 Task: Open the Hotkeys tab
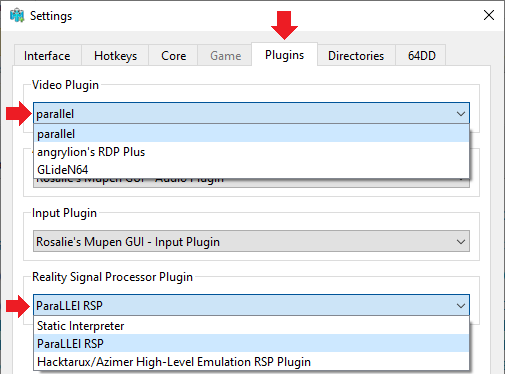[115, 55]
